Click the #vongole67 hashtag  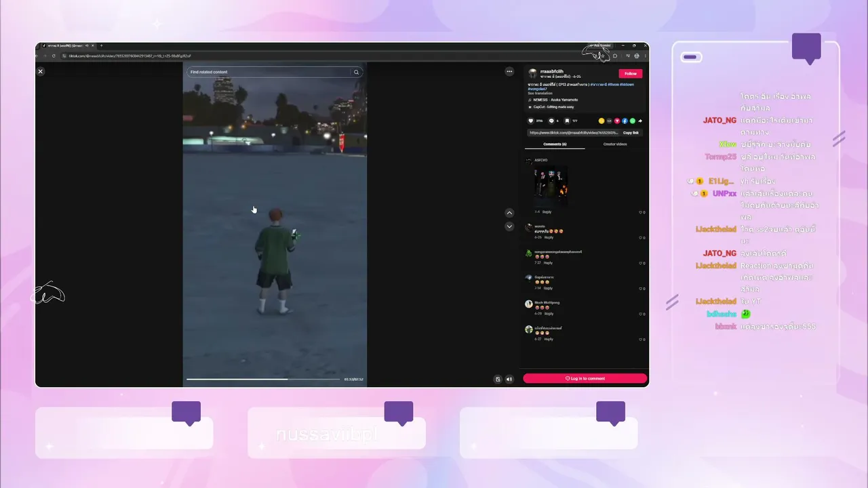tap(538, 89)
